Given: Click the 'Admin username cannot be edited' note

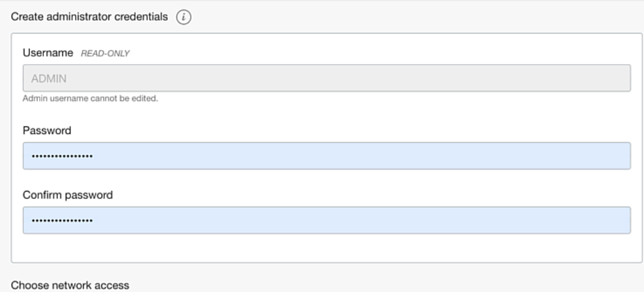Looking at the screenshot, I should (91, 99).
